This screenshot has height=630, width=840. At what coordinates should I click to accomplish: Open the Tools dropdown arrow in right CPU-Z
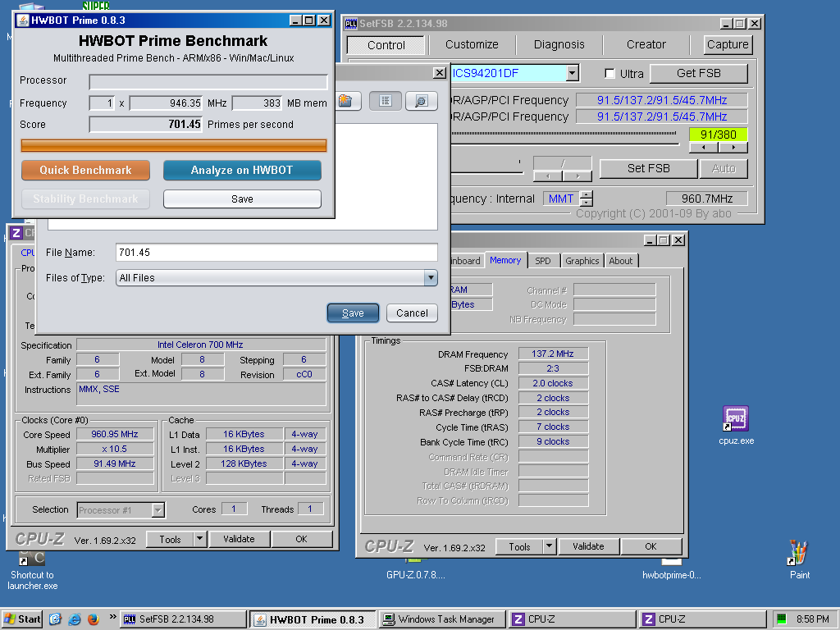coord(549,546)
